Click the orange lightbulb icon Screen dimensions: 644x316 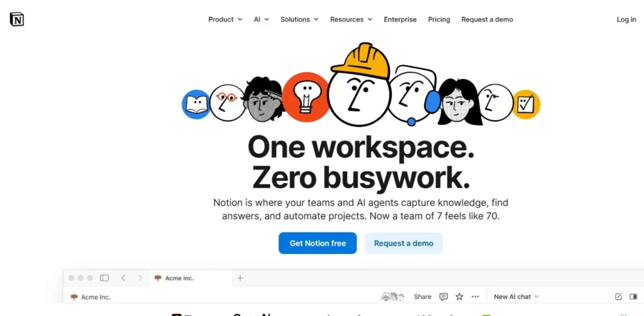point(305,97)
